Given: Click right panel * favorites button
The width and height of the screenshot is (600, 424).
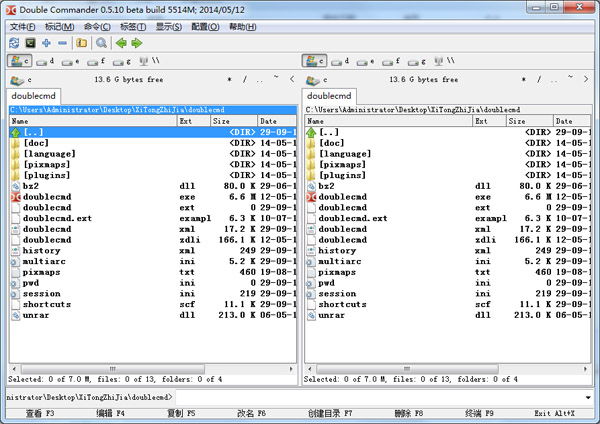Looking at the screenshot, I should (524, 80).
